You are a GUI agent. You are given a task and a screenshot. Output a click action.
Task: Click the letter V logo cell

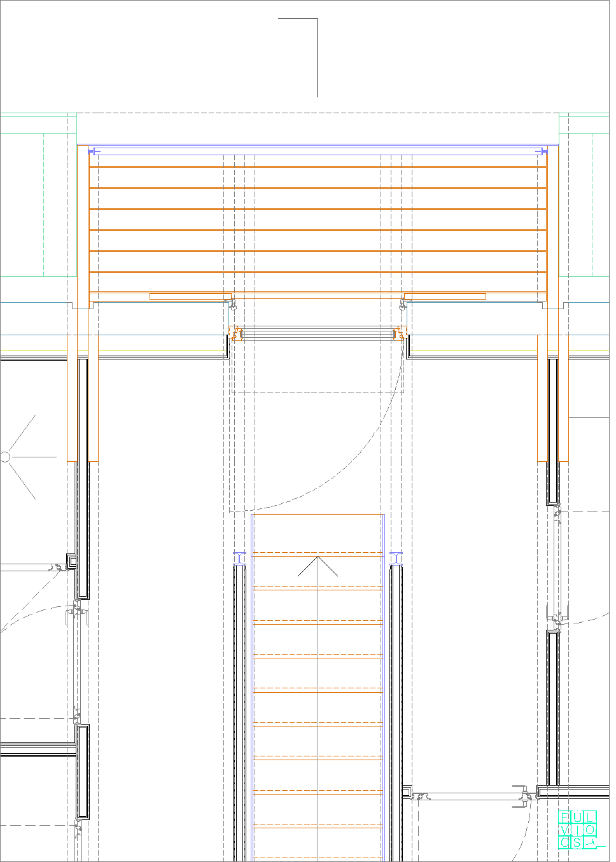point(565,830)
